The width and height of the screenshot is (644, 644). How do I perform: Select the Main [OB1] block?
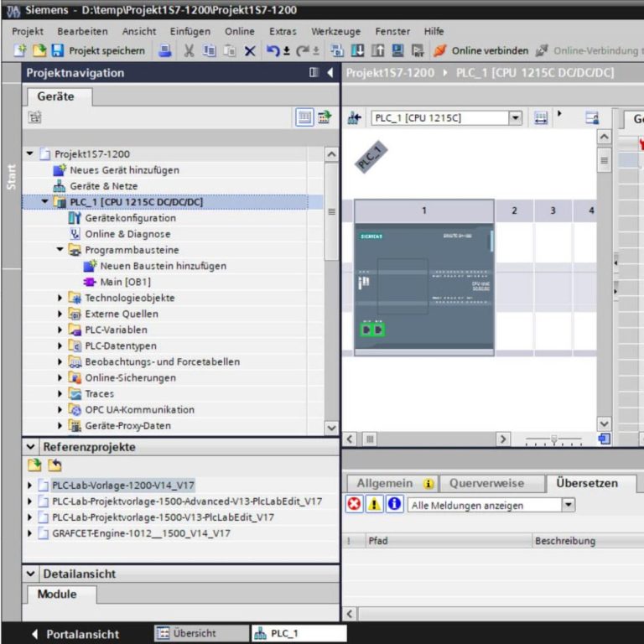(125, 282)
